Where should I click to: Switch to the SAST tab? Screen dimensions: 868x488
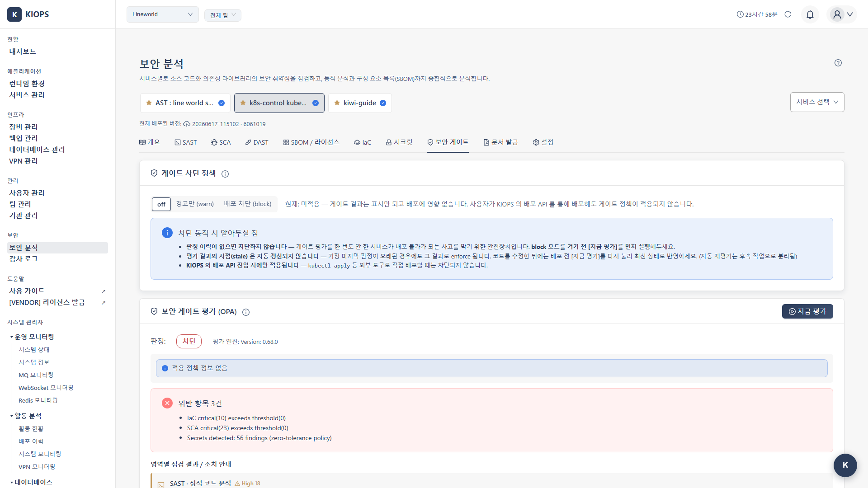(185, 142)
